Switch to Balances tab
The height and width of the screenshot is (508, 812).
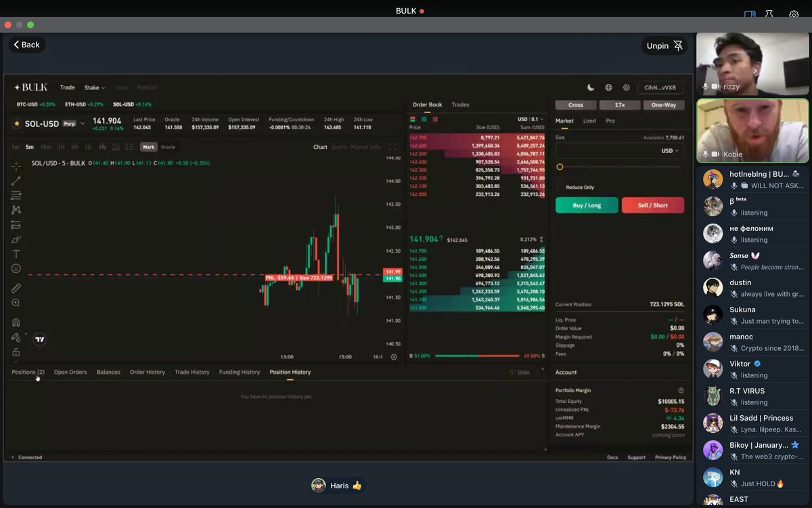click(x=108, y=372)
